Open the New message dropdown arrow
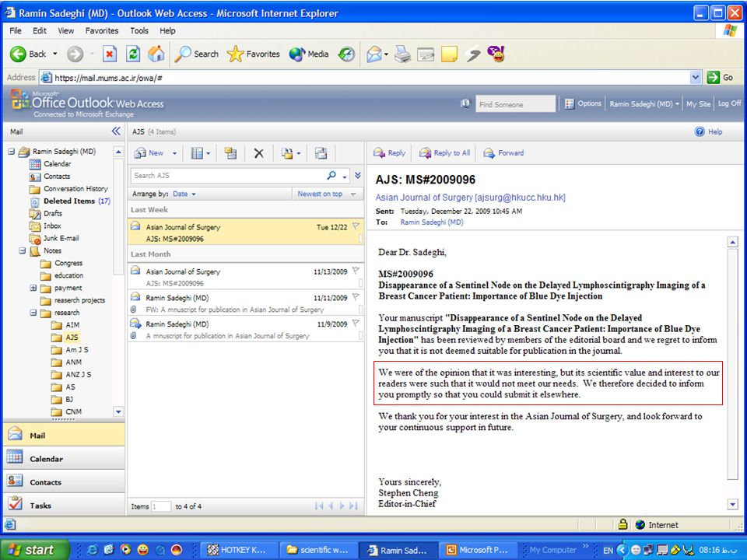Screen dimensions: 747x560 click(174, 153)
